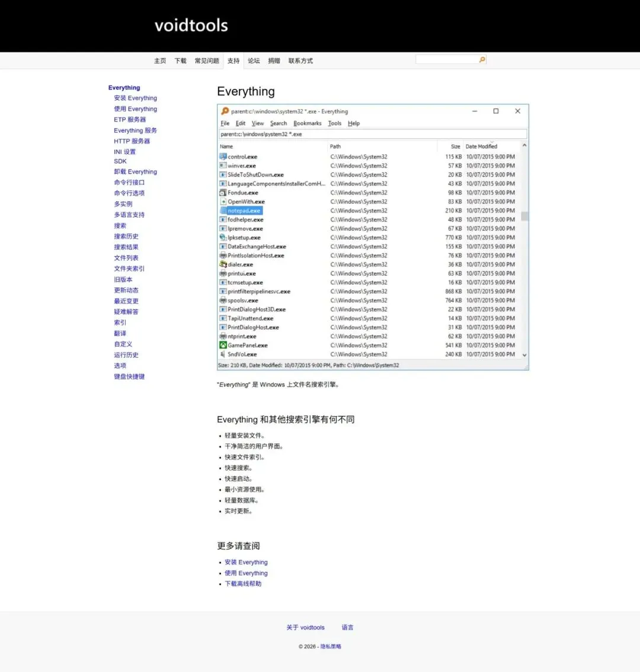Open 卸载 Everything in the sidebar
This screenshot has height=672, width=640.
coord(136,171)
